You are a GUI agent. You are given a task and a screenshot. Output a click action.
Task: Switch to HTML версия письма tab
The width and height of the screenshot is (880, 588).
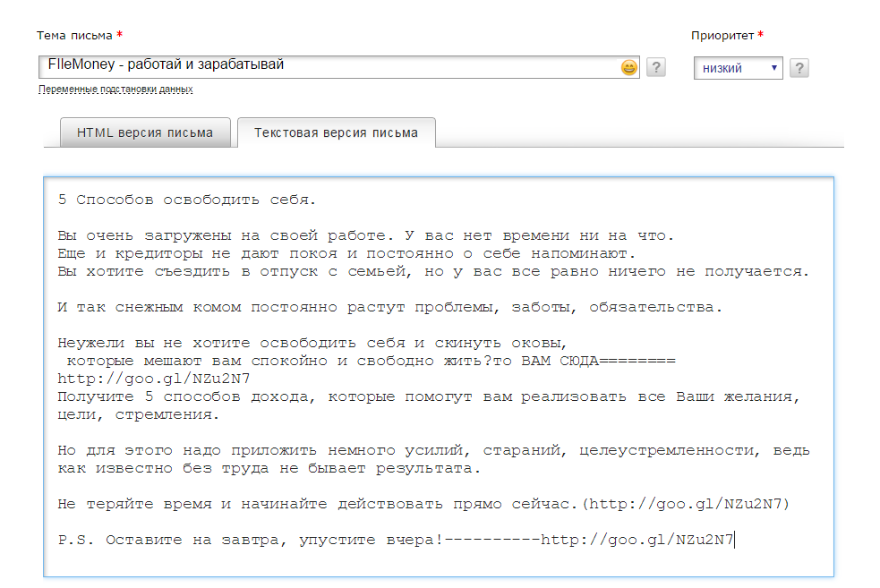145,132
